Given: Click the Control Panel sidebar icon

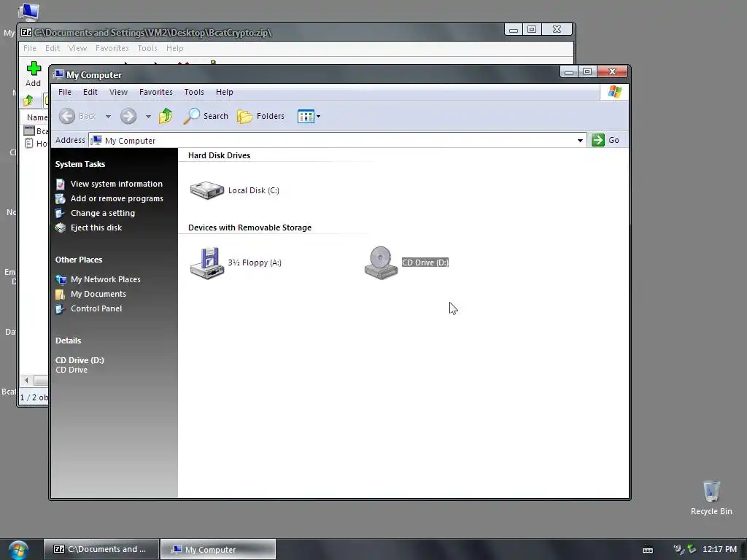Looking at the screenshot, I should tap(60, 309).
